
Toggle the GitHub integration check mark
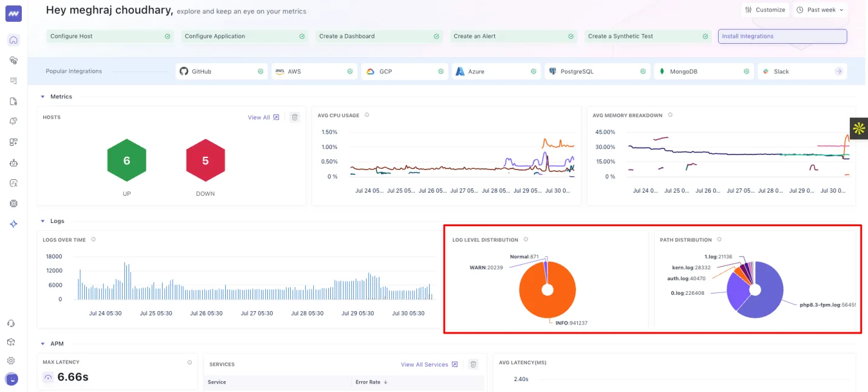(x=260, y=71)
